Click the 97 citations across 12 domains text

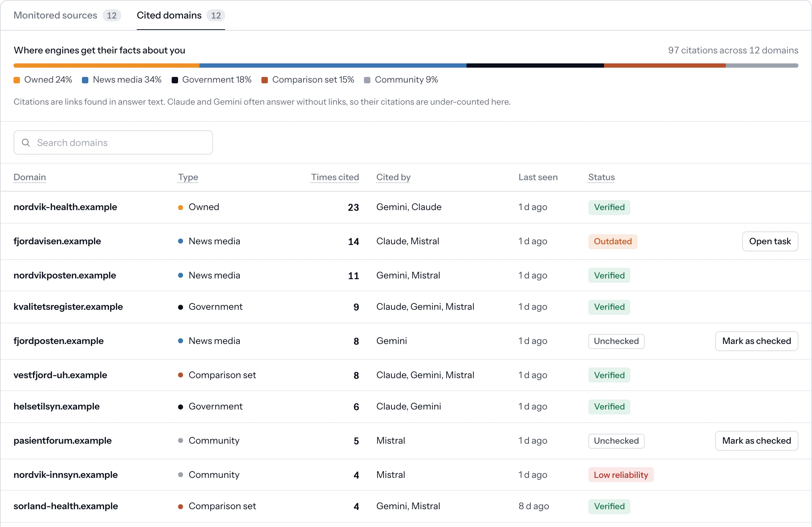[x=733, y=50]
